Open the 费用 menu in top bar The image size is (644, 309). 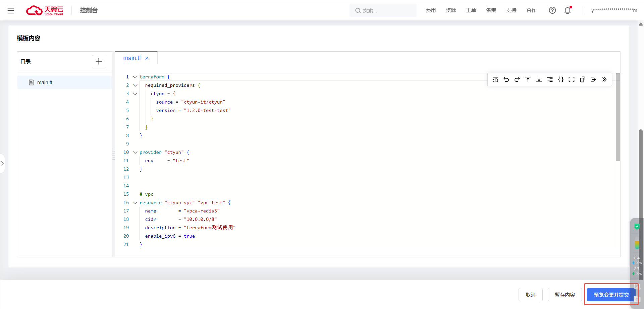pyautogui.click(x=431, y=10)
